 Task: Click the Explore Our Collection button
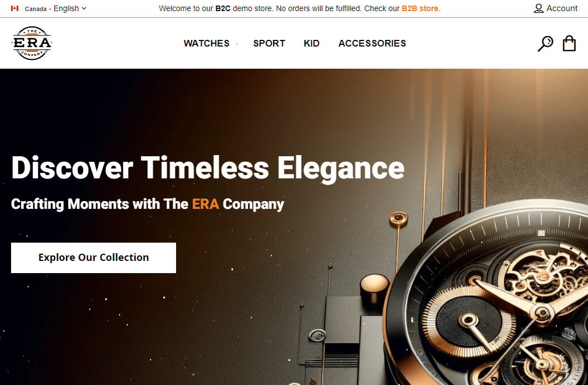click(x=94, y=258)
